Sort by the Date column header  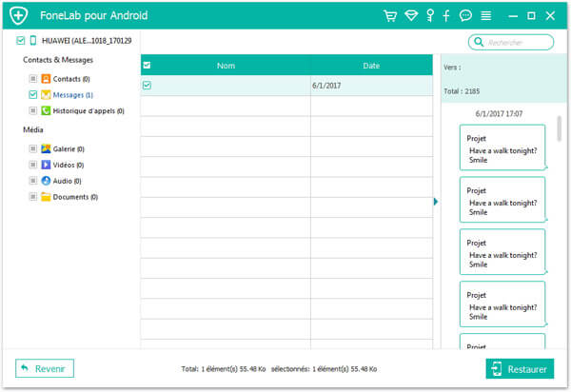pyautogui.click(x=371, y=66)
